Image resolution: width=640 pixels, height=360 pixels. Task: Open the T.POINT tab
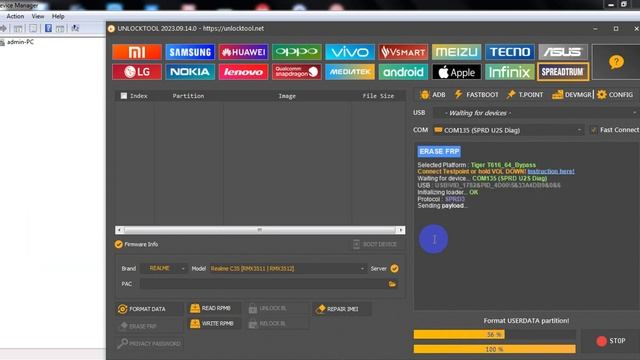tap(525, 95)
